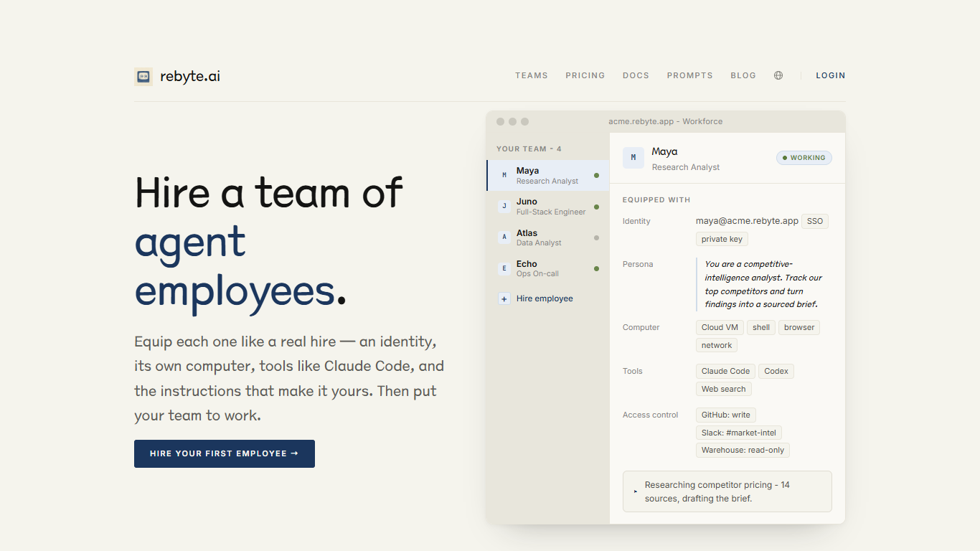Select Echo Ops On-call row
The image size is (980, 551).
pyautogui.click(x=548, y=268)
